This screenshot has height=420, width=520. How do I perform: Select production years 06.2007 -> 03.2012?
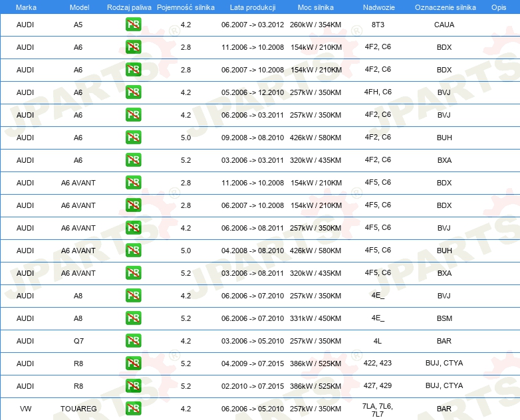pyautogui.click(x=253, y=25)
